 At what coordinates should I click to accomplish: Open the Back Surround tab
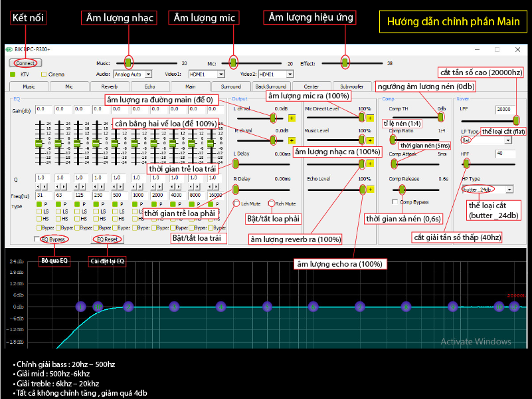271,86
